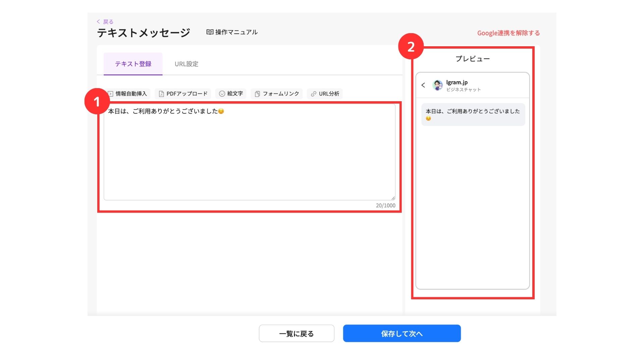This screenshot has height=362, width=644.
Task: Click the text area resize handle corner
Action: coord(393,198)
